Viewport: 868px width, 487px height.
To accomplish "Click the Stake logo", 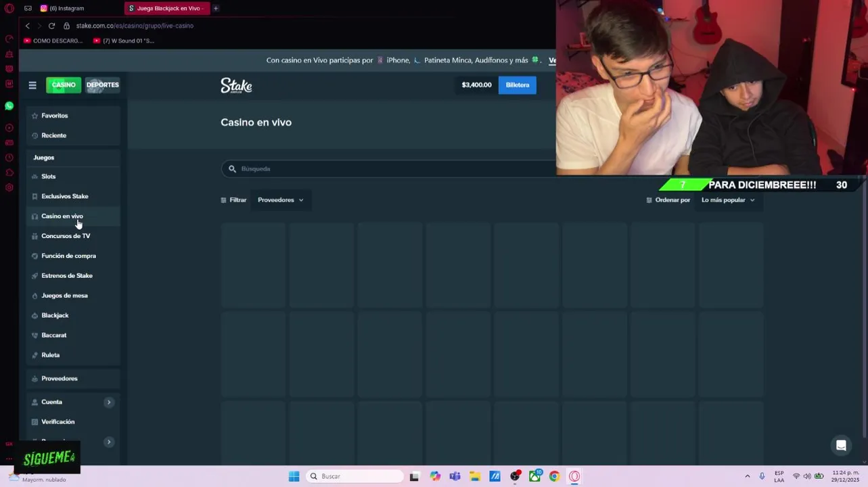I will click(236, 85).
